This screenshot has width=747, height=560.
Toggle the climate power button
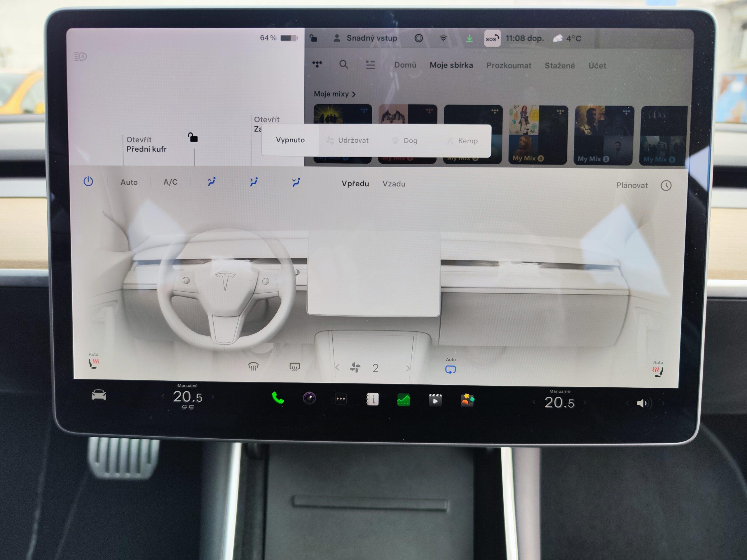(x=88, y=181)
